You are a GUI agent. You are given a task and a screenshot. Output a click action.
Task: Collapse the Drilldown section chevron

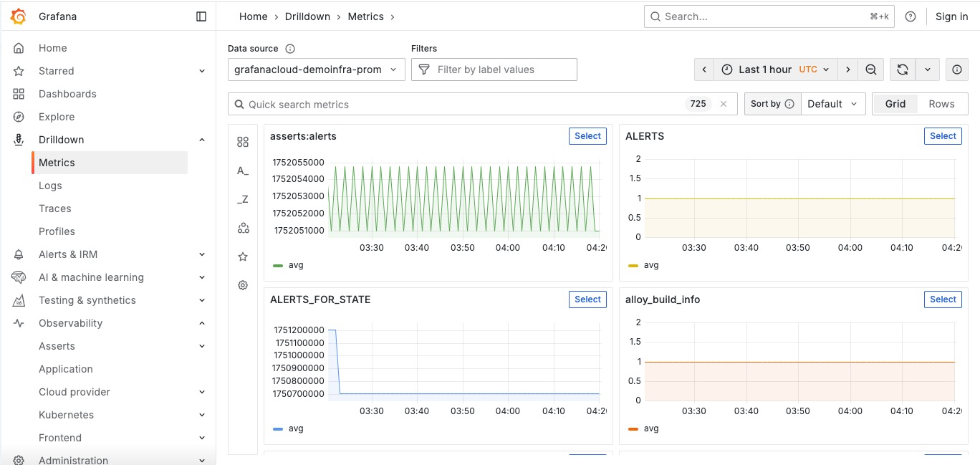tap(202, 140)
